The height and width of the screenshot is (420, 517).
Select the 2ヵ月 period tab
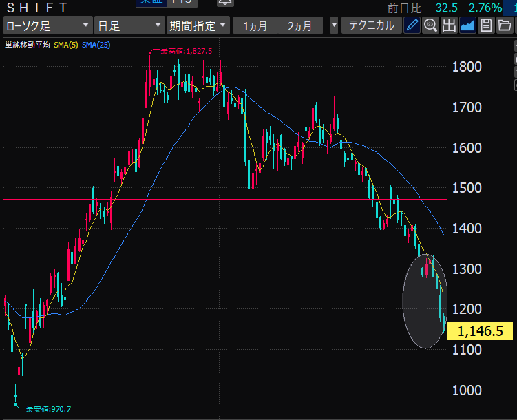coord(299,26)
